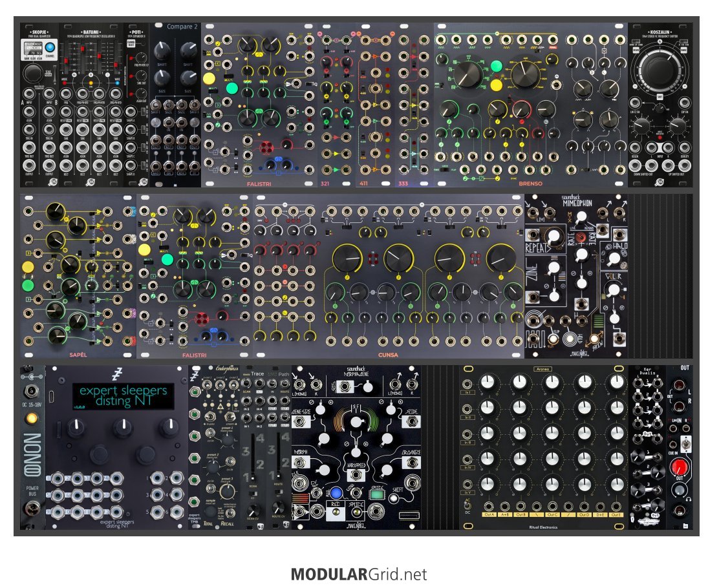The image size is (719, 588).
Task: Click the Color knob on Mimeophon
Action: click(613, 289)
